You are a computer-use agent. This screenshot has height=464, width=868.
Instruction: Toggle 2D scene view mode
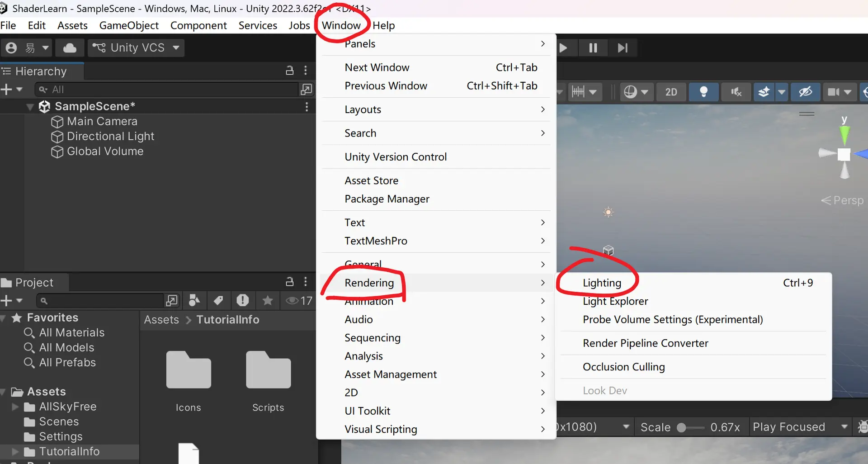point(671,92)
